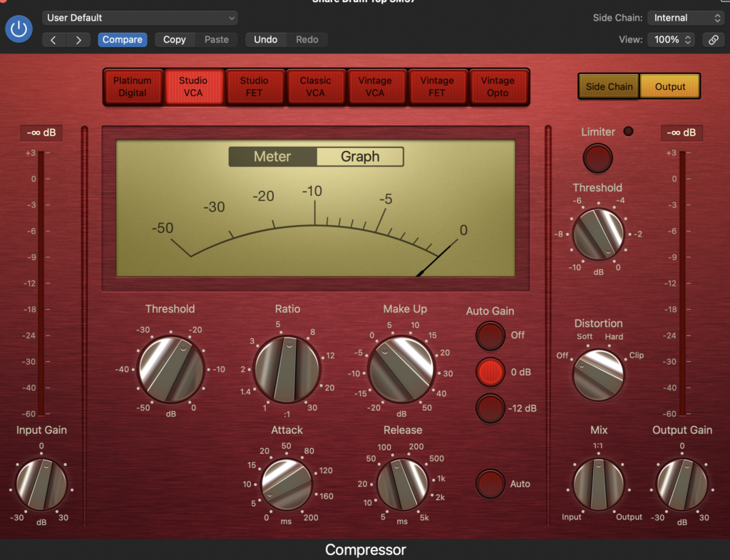
Task: Open the View 100% zoom dropdown
Action: pos(673,40)
